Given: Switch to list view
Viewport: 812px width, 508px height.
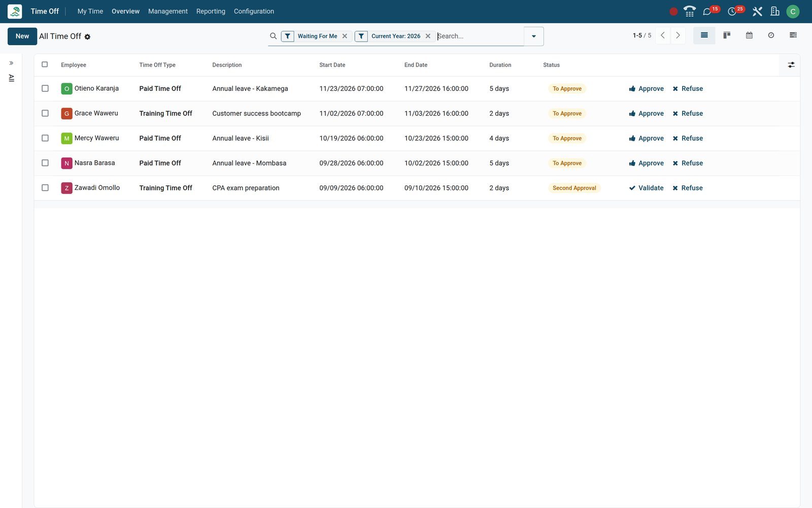Looking at the screenshot, I should click(704, 36).
